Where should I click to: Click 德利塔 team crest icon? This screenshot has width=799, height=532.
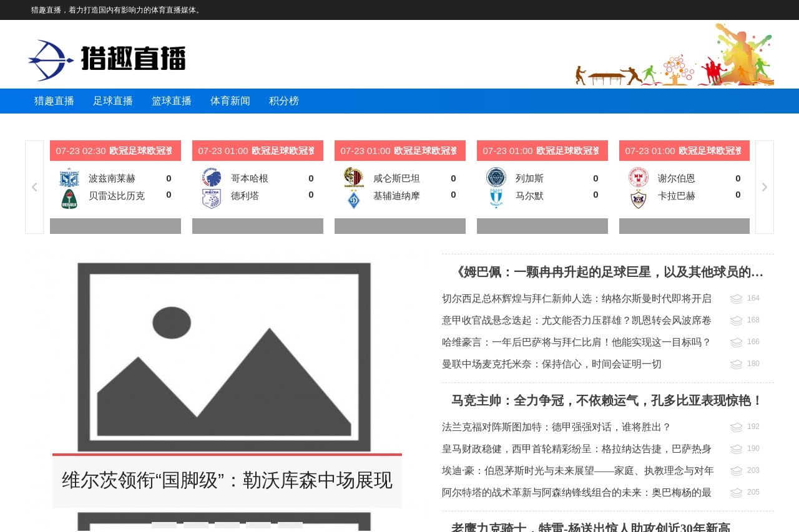(212, 199)
